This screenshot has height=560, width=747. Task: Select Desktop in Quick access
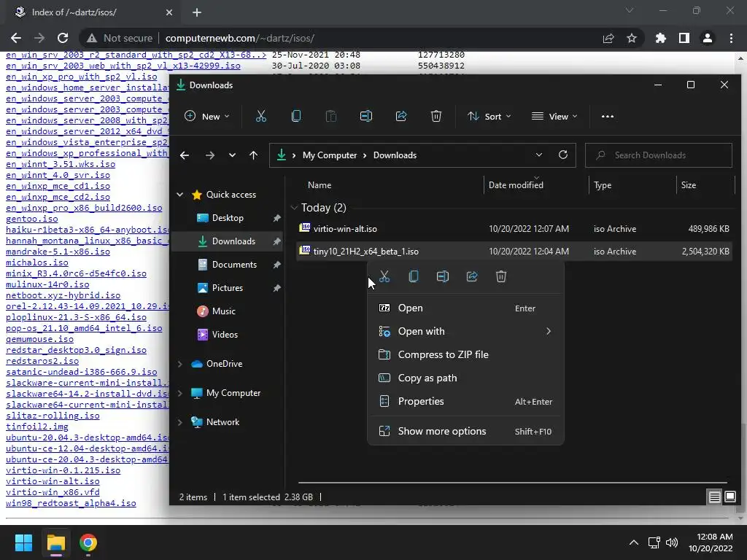coord(228,218)
